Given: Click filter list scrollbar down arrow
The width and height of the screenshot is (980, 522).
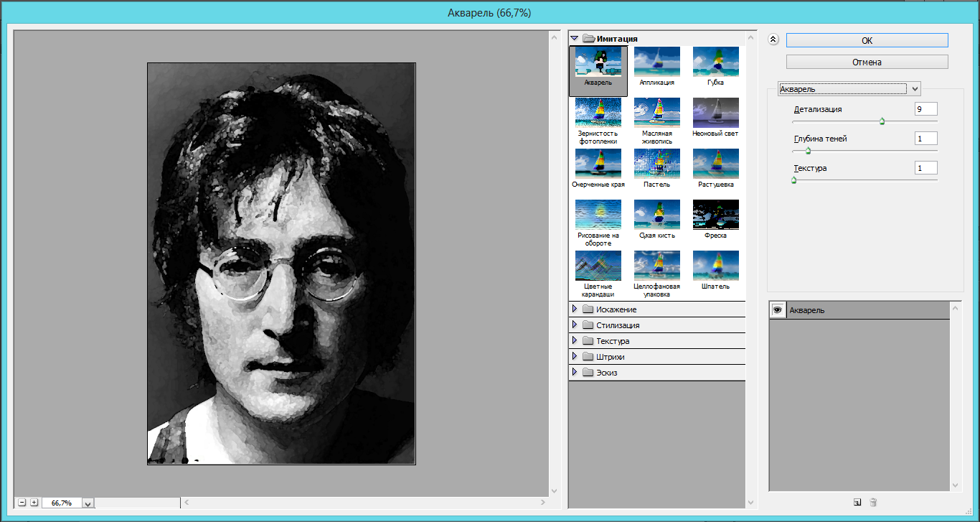Looking at the screenshot, I should 751,503.
